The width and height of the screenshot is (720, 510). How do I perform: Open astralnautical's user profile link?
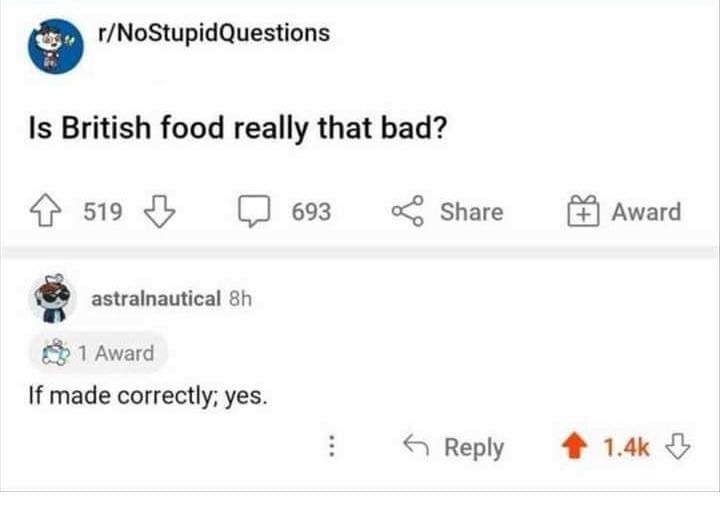coord(154,298)
